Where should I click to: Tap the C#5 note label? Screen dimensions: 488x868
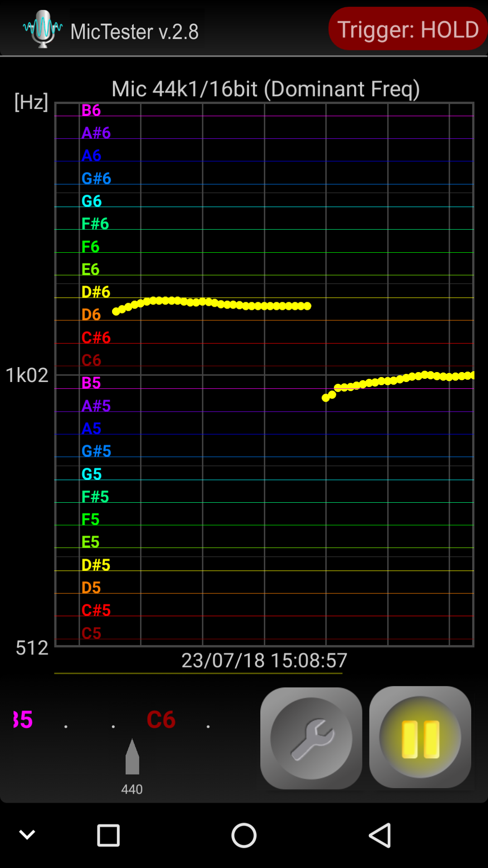pyautogui.click(x=96, y=610)
